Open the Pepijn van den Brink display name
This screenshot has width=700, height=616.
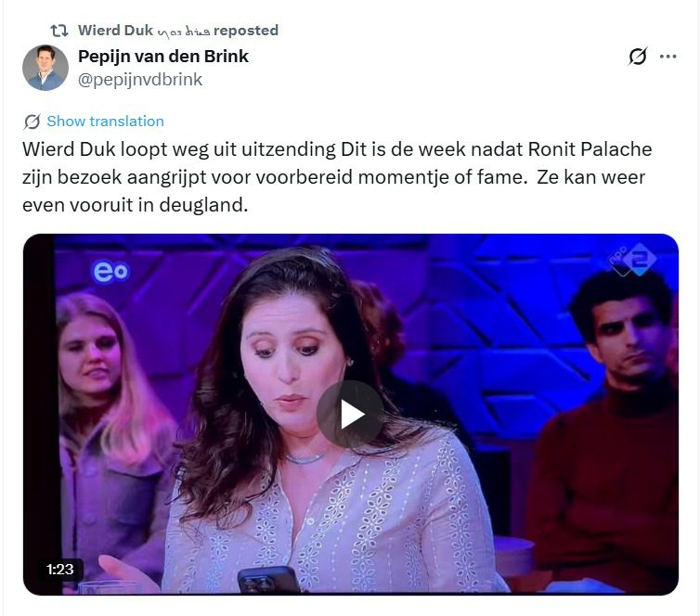point(163,57)
